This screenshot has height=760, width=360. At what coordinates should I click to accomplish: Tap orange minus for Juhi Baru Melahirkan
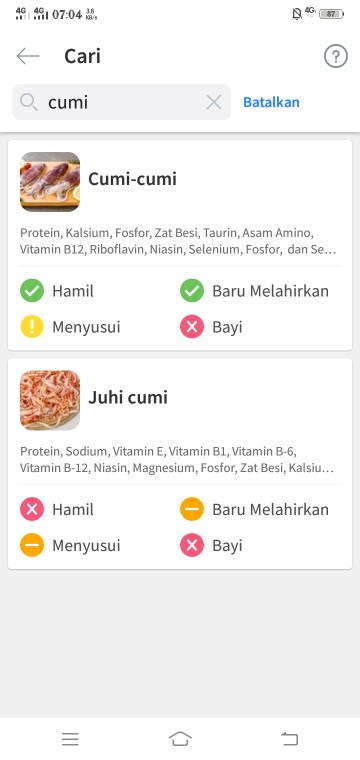(192, 509)
